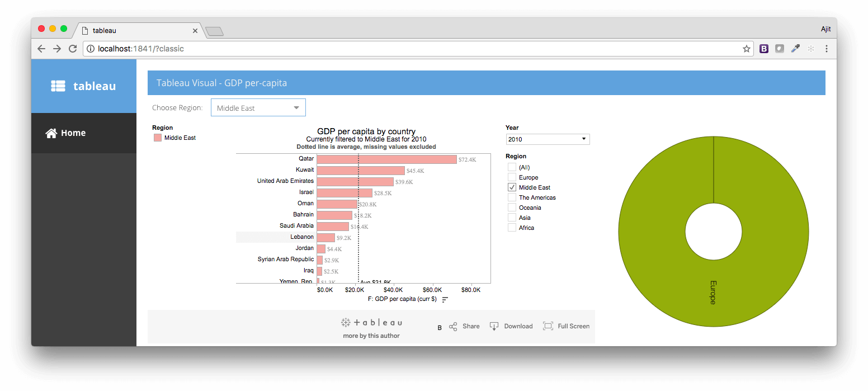This screenshot has height=391, width=868.
Task: Click the Full Screen frame icon
Action: point(548,326)
